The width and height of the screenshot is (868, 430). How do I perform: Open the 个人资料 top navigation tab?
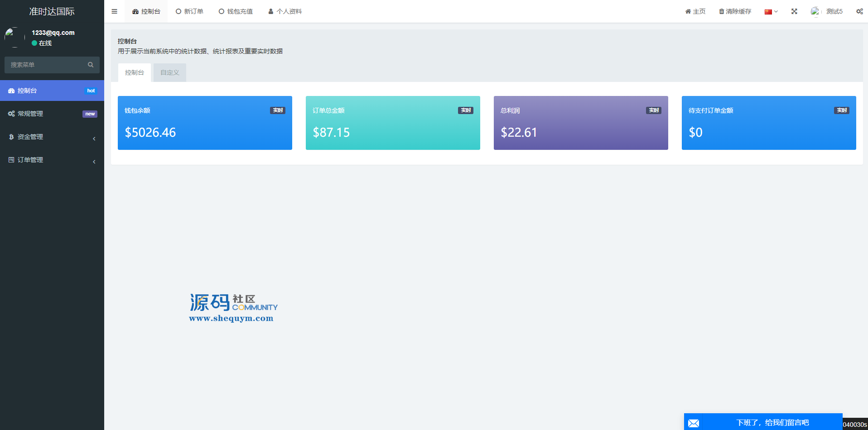tap(285, 11)
